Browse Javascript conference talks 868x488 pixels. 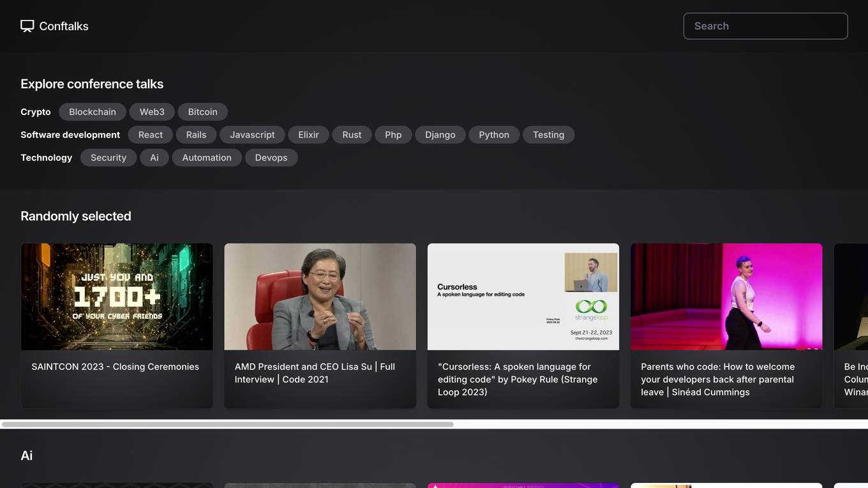(252, 135)
